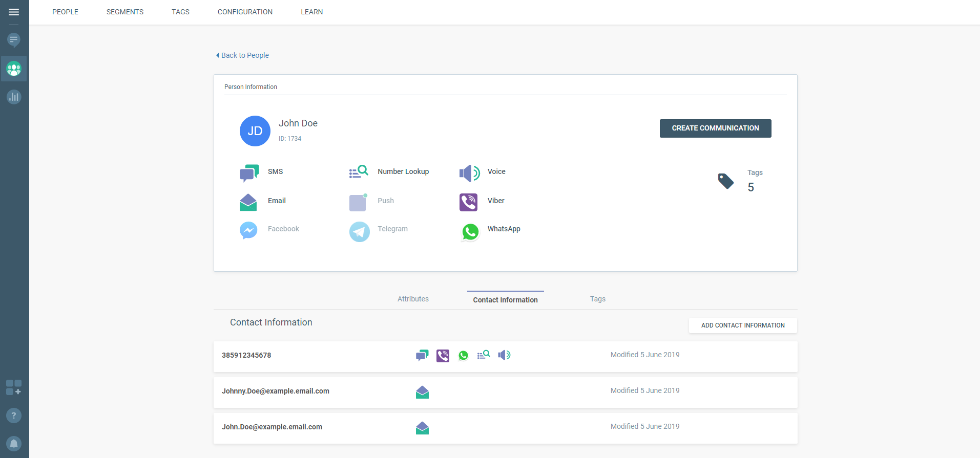
Task: Switch to the Tags tab below profile
Action: click(597, 299)
